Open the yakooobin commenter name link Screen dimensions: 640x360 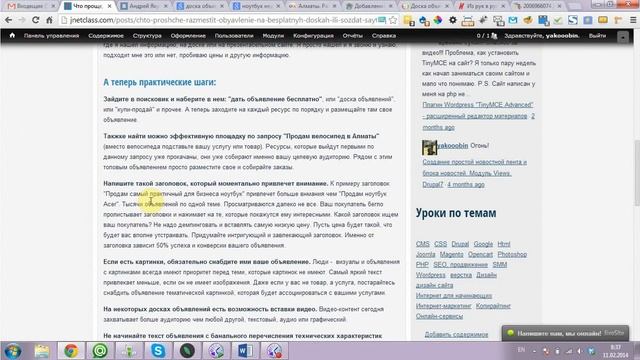click(x=453, y=145)
